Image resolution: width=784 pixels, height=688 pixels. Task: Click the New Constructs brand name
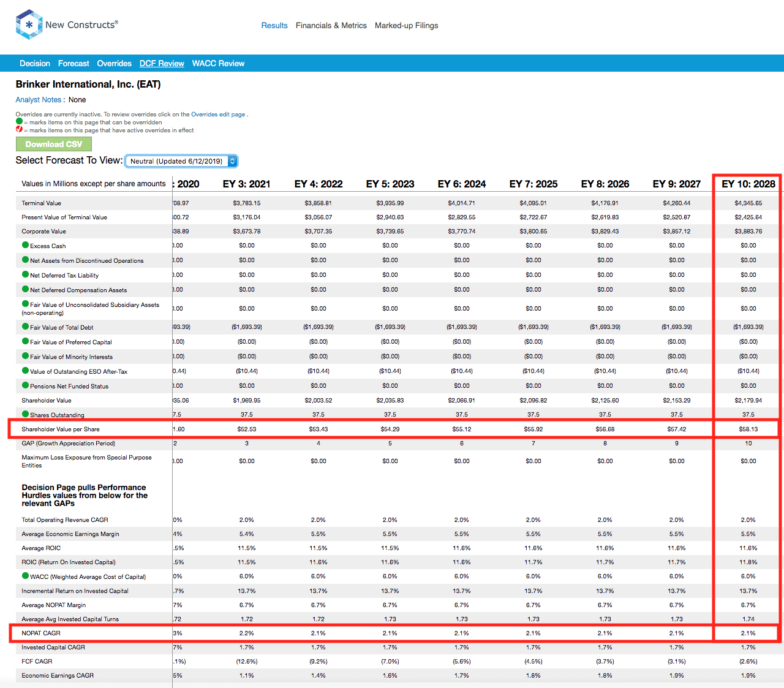click(x=80, y=25)
